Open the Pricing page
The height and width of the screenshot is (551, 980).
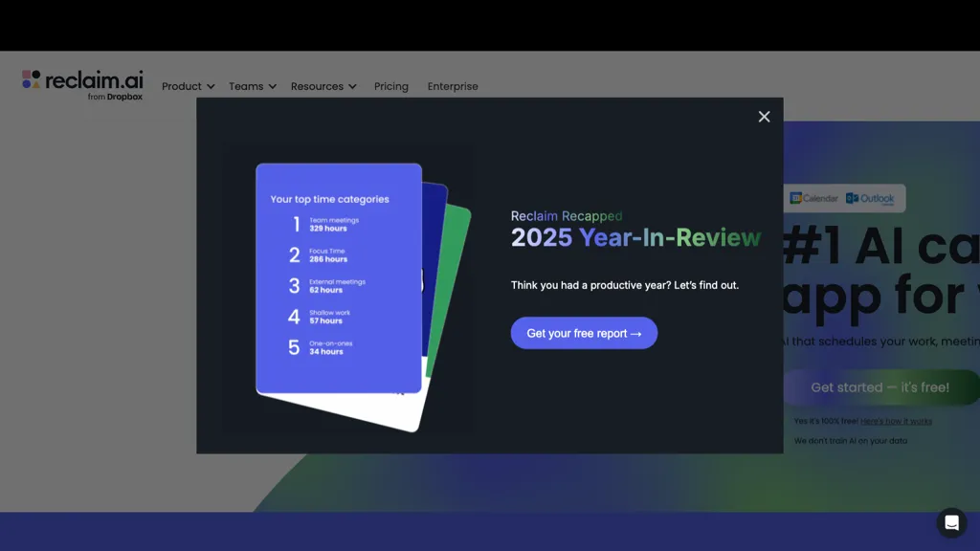pyautogui.click(x=391, y=86)
